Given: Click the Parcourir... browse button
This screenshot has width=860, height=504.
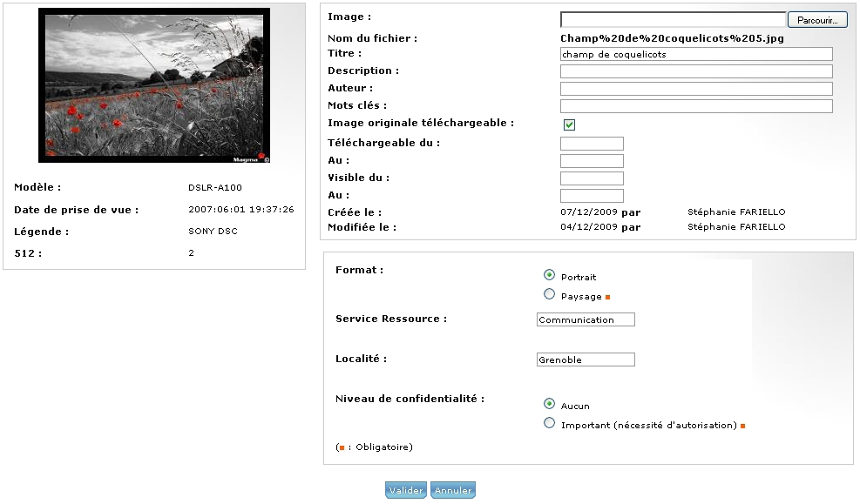Looking at the screenshot, I should (x=817, y=20).
